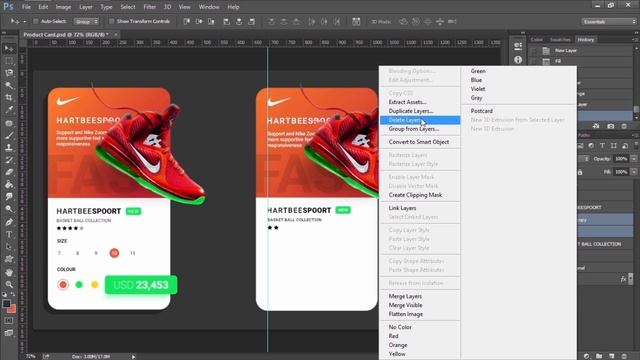Open the Essentials workspace dropdown

[609, 22]
